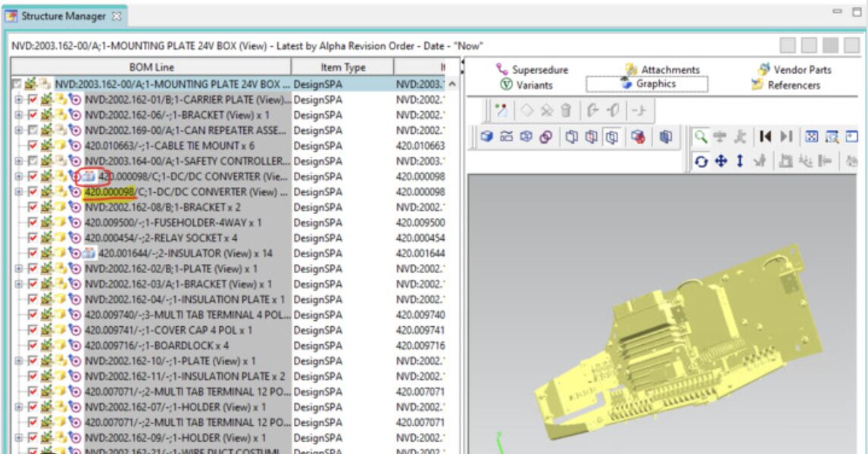Viewport: 868px width, 454px height.
Task: Click the fit-all view icon
Action: tap(811, 137)
